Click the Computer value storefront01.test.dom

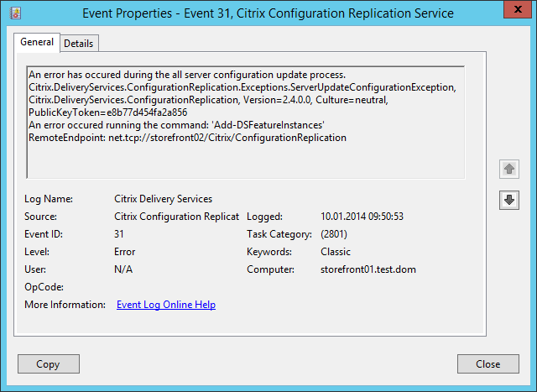[368, 269]
